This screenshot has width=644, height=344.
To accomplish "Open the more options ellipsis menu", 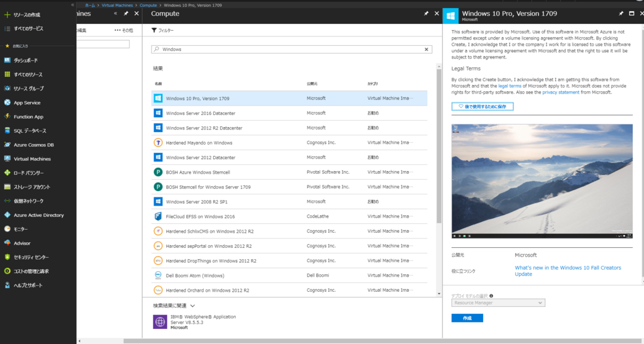I will (x=124, y=30).
